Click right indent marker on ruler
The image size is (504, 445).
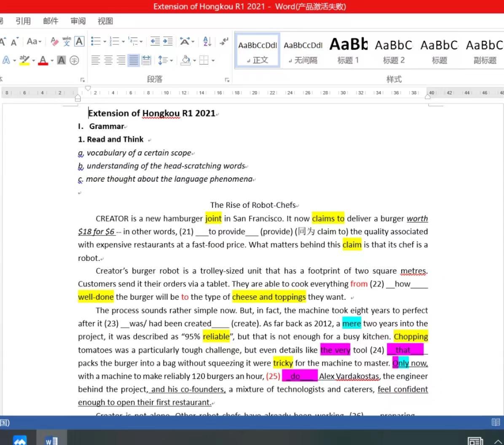427,97
